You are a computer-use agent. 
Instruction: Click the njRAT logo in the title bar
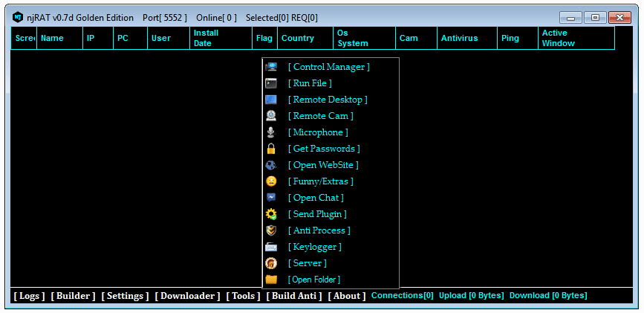coord(17,17)
